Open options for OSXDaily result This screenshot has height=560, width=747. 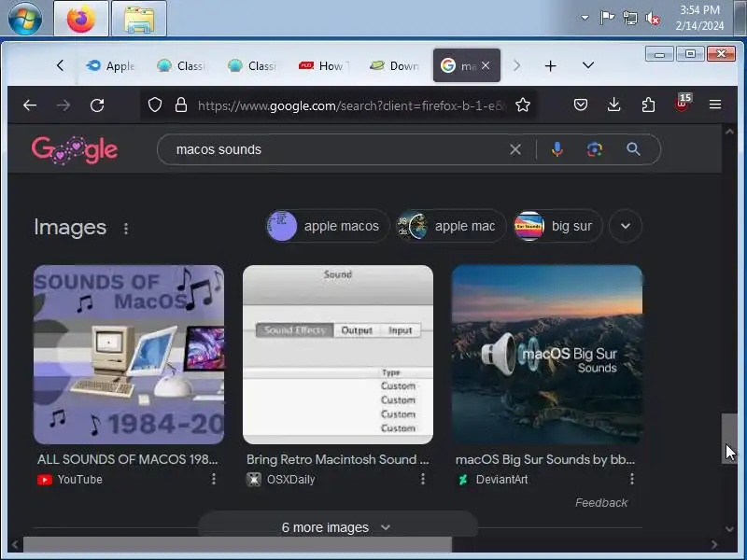423,479
